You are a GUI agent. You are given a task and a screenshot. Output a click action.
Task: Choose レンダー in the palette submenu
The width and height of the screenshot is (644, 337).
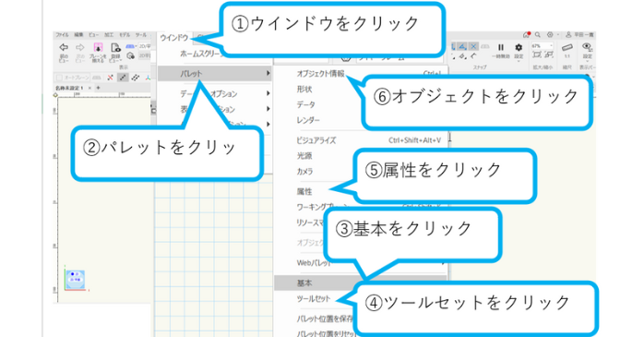click(x=308, y=120)
